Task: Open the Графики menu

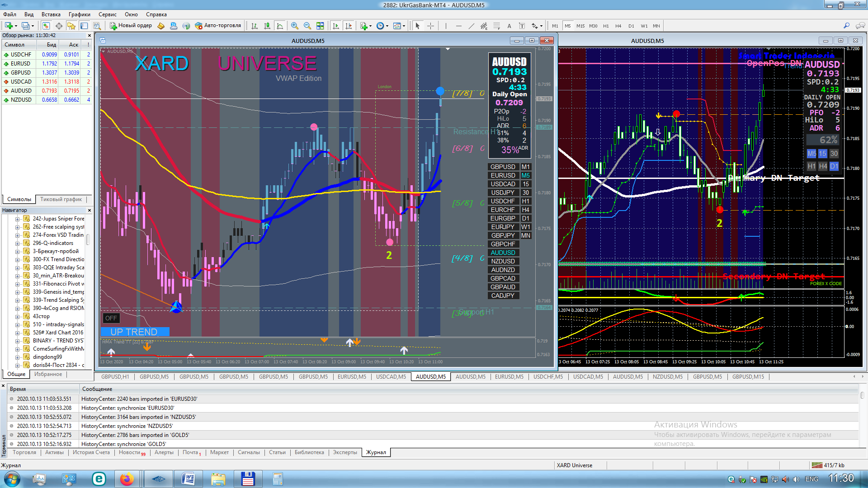Action: 79,14
